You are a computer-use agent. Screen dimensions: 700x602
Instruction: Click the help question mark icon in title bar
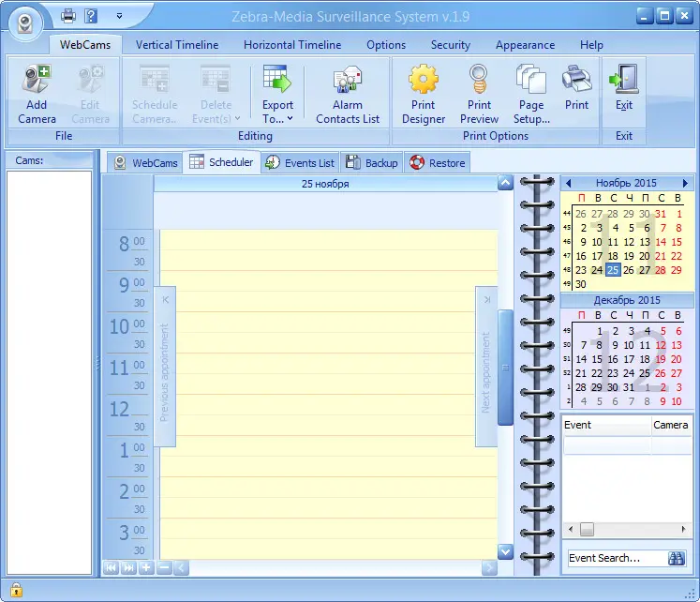(91, 16)
